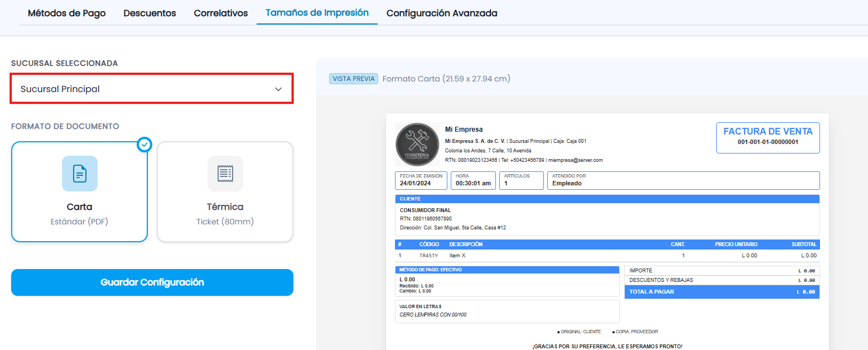Click the PRECIO UNITARIO column header
The width and height of the screenshot is (868, 350).
pos(736,244)
